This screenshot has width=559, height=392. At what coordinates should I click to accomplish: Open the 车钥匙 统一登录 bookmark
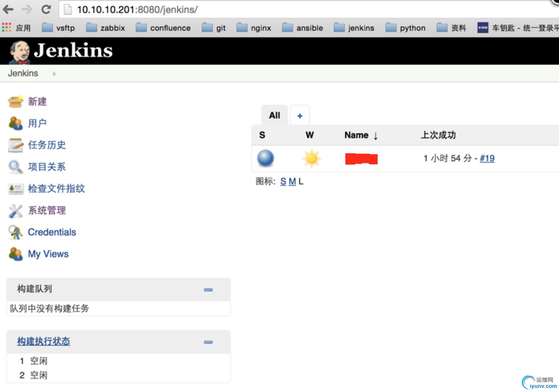click(x=518, y=28)
